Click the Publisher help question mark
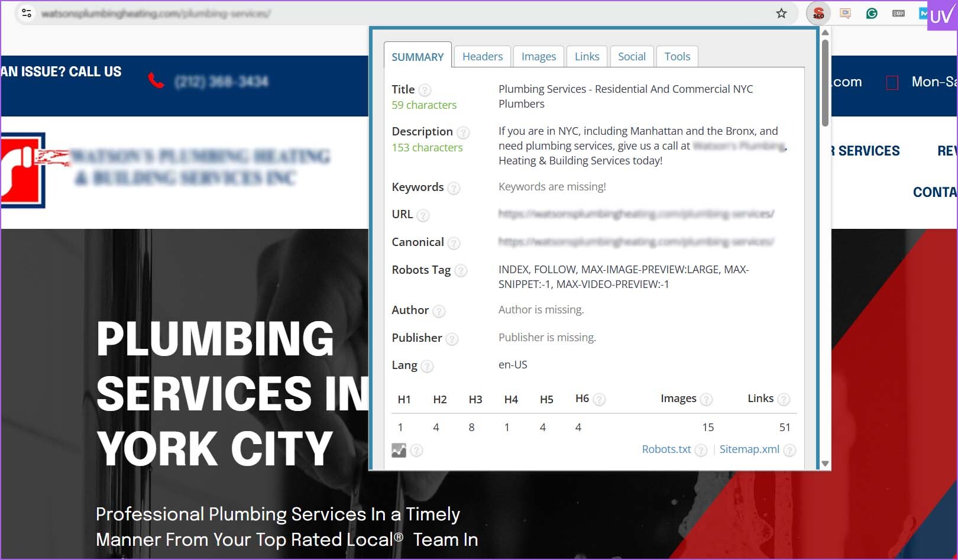Image resolution: width=958 pixels, height=560 pixels. coord(452,339)
